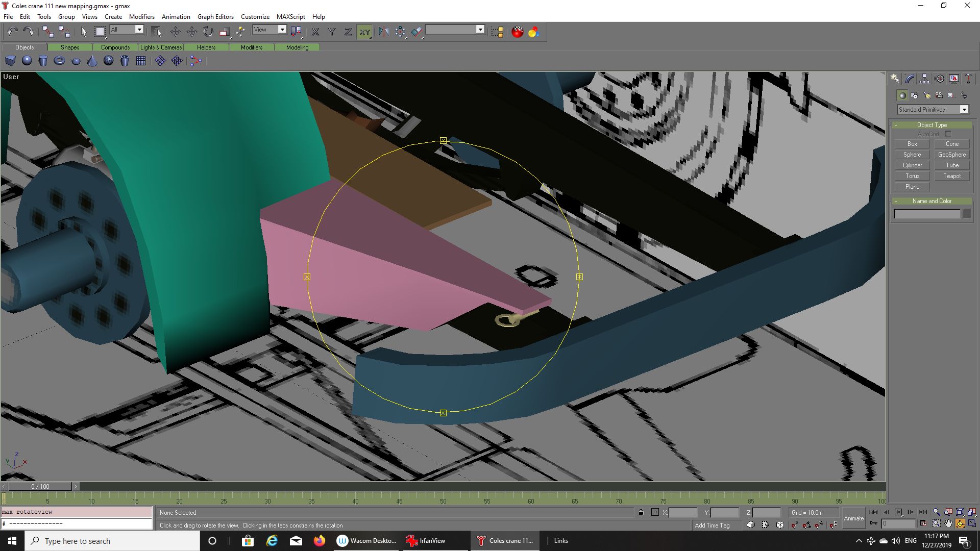Click the Mirror Selected Objects icon
980x551 pixels.
point(383,32)
